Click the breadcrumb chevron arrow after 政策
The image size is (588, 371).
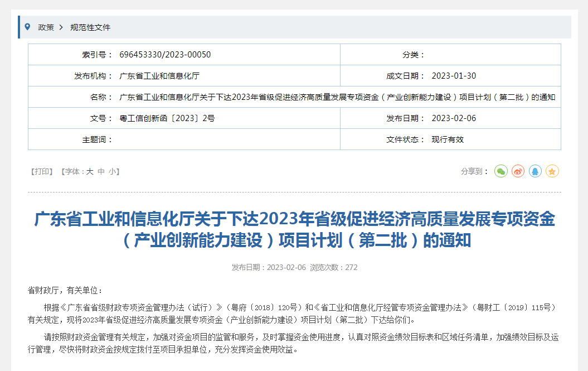coord(61,27)
